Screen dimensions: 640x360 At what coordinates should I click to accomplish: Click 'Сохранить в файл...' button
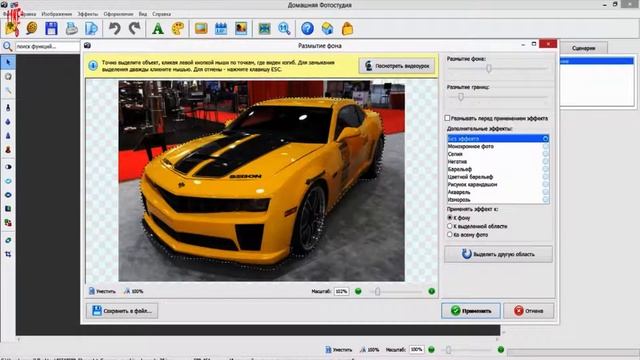pos(122,311)
